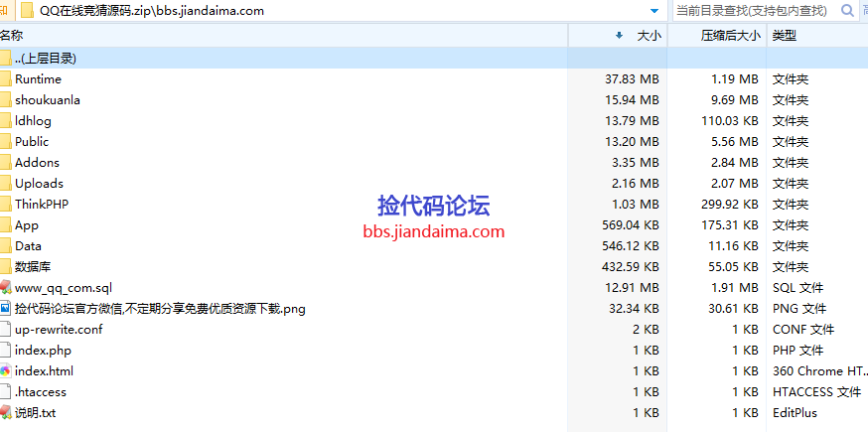Click the 12.91 MB size value
Image resolution: width=868 pixels, height=432 pixels.
pyautogui.click(x=632, y=288)
